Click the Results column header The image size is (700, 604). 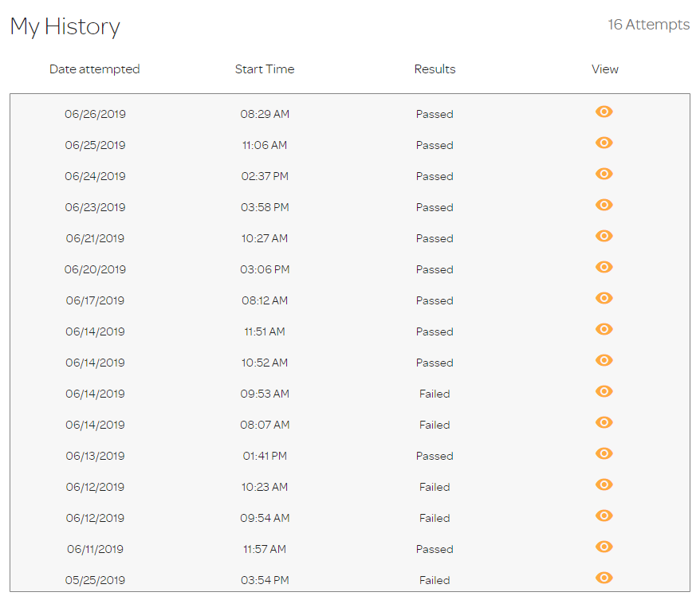[x=435, y=69]
